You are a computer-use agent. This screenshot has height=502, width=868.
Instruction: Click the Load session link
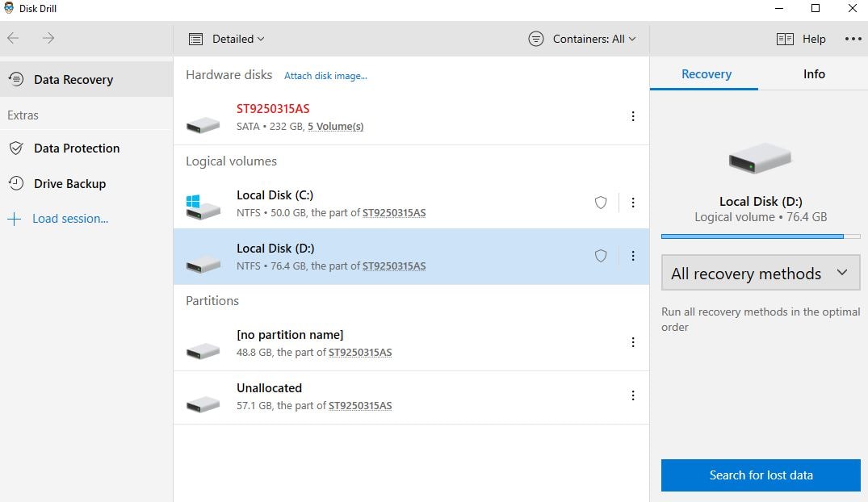click(70, 219)
